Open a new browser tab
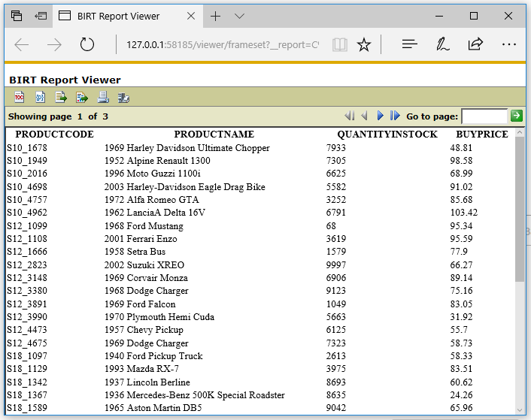This screenshot has width=531, height=420. tap(216, 16)
